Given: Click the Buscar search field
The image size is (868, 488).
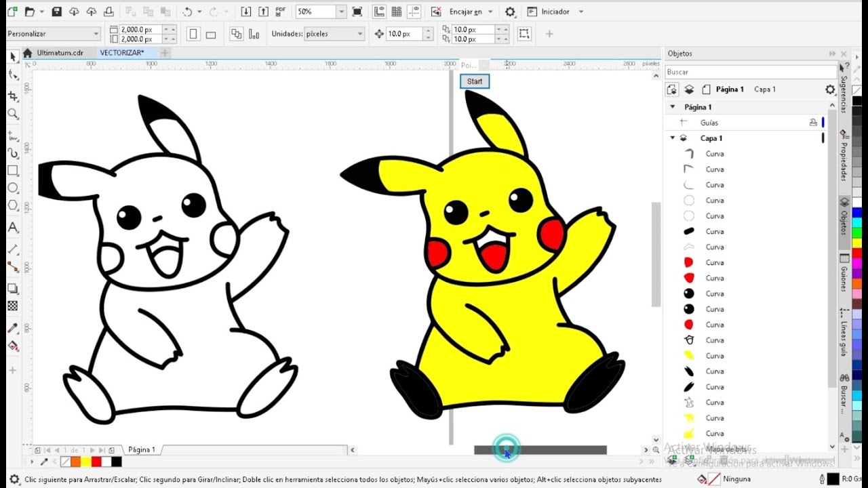Looking at the screenshot, I should (751, 72).
